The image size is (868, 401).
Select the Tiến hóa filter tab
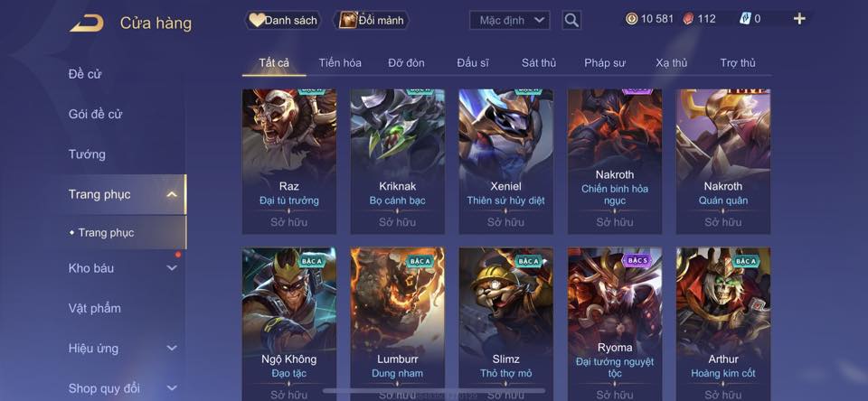point(340,63)
